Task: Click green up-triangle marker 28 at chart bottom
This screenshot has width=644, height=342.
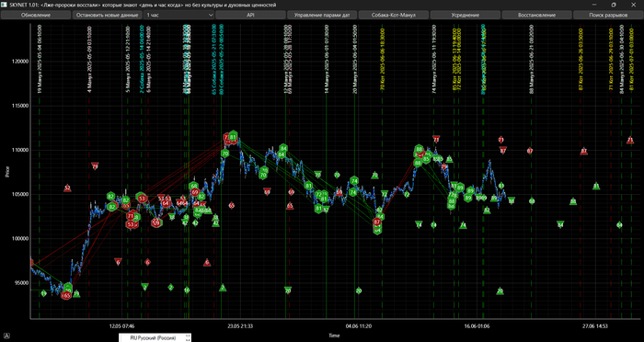Action: pos(500,291)
